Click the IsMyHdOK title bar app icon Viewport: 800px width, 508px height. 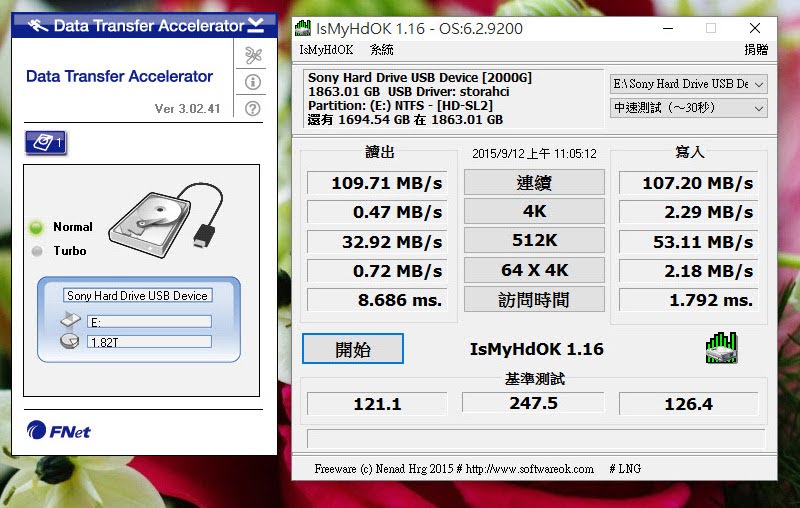(x=303, y=28)
